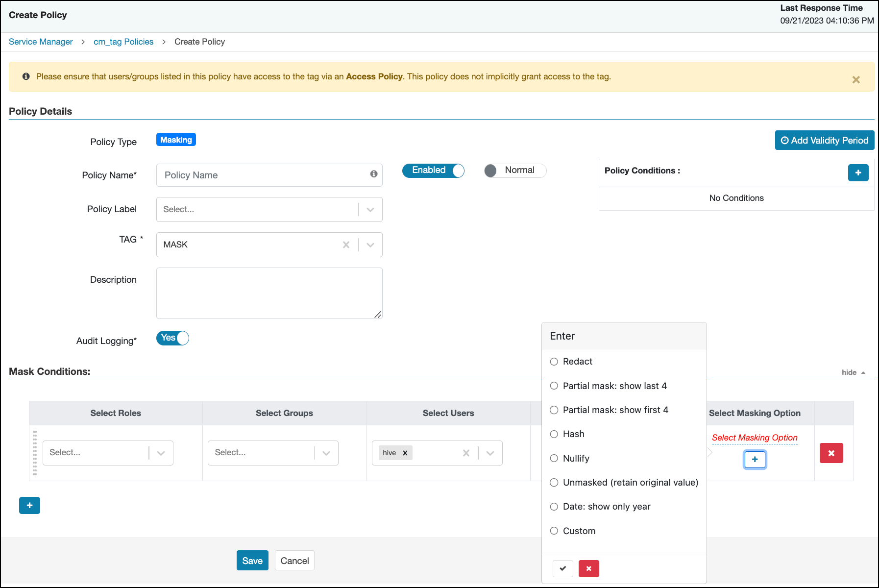Choose the Hash masking radio option
This screenshot has width=879, height=588.
pyautogui.click(x=554, y=434)
